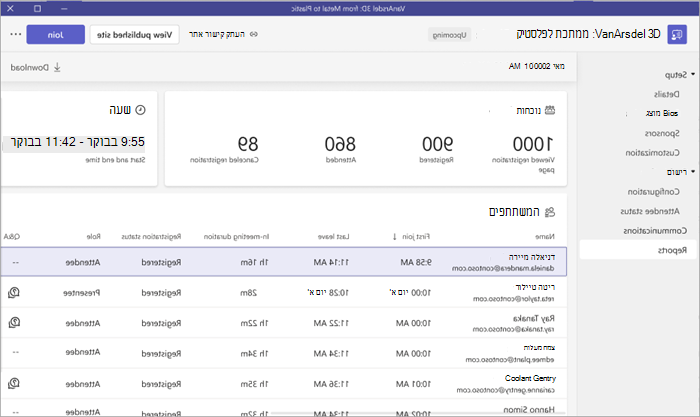Viewport: 700px width, 417px height.
Task: Click the Role column header
Action: click(93, 237)
